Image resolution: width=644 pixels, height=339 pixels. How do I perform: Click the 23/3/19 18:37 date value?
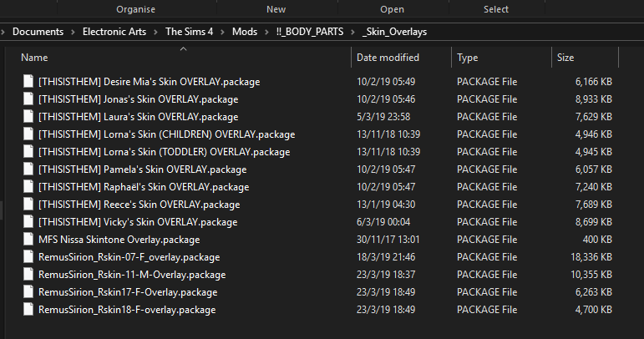click(386, 275)
